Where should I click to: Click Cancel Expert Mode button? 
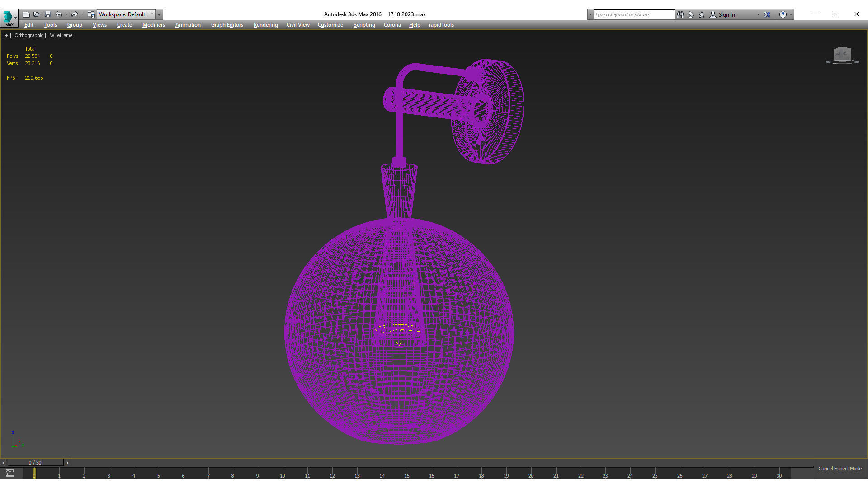tap(840, 469)
